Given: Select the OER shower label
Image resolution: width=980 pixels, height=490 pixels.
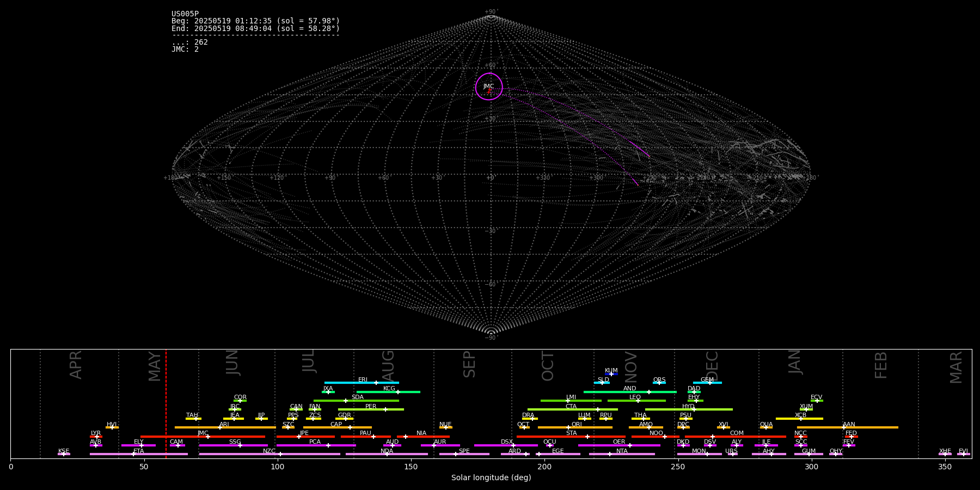Looking at the screenshot, I should point(619,442).
